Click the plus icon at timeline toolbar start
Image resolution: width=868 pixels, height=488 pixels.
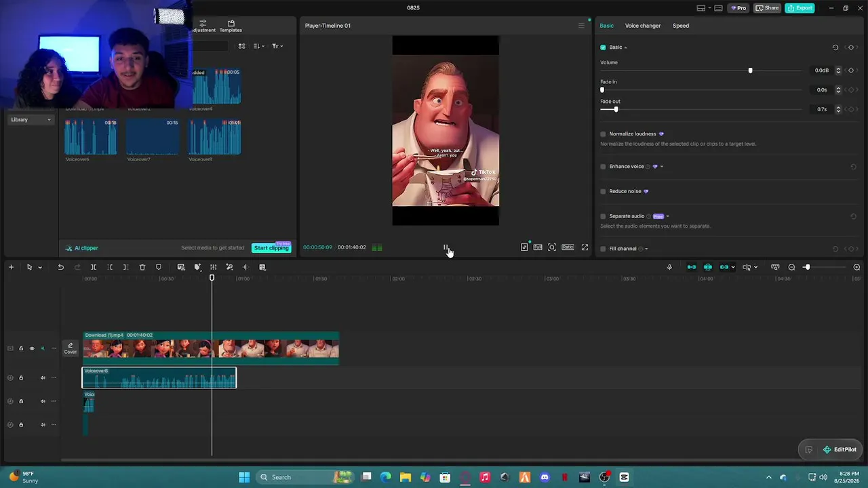[x=11, y=267]
